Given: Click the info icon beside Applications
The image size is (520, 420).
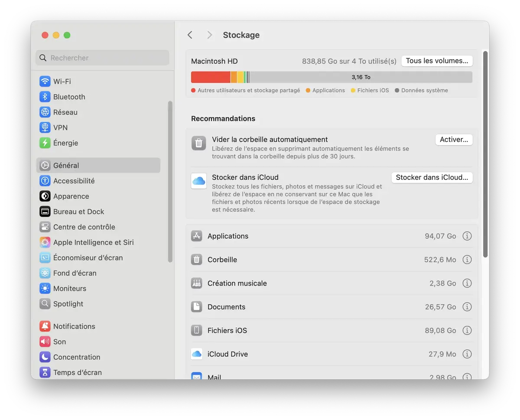Looking at the screenshot, I should pos(467,236).
